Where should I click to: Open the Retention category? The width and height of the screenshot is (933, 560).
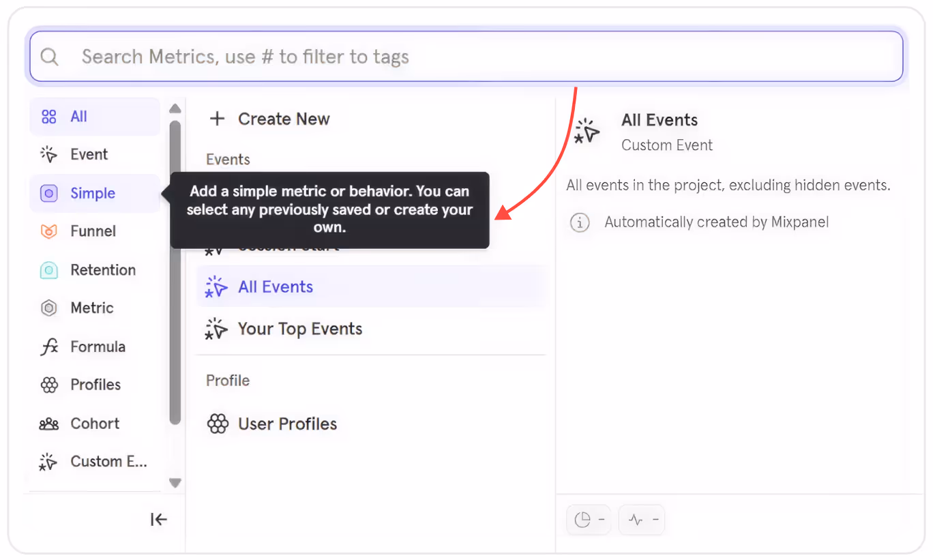point(95,270)
